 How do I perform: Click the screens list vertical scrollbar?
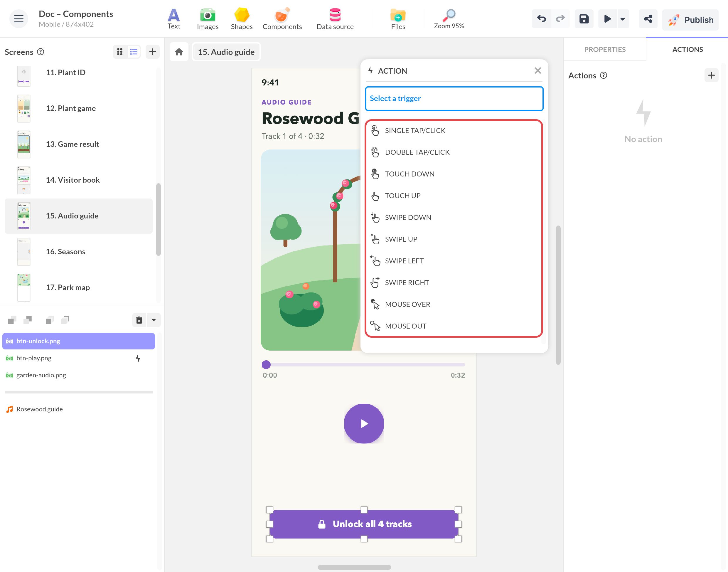click(x=158, y=219)
